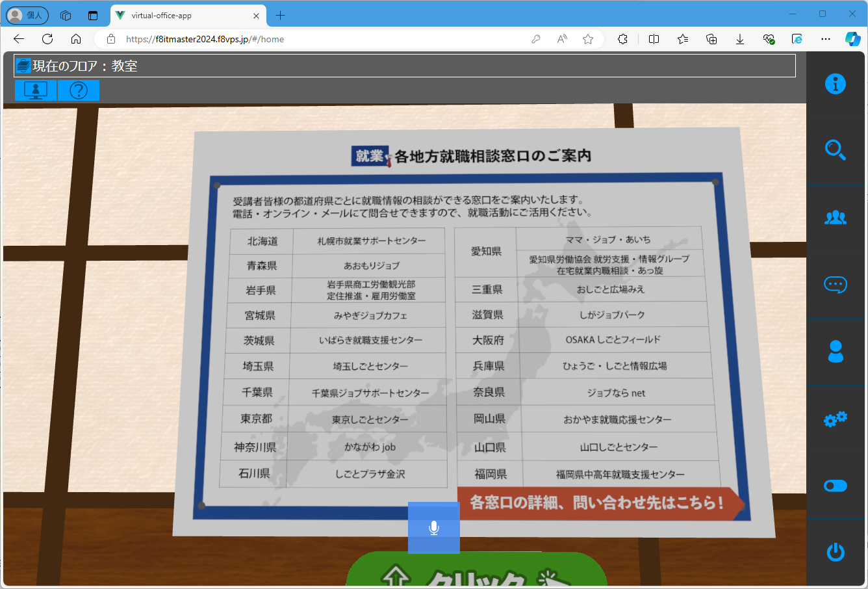The height and width of the screenshot is (589, 868).
Task: Open the members group icon
Action: 836,218
